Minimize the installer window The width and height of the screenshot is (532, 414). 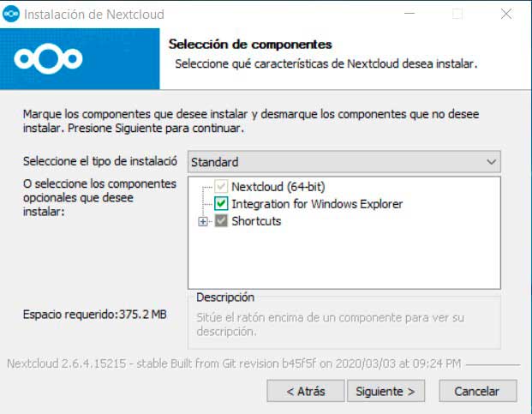click(x=409, y=14)
